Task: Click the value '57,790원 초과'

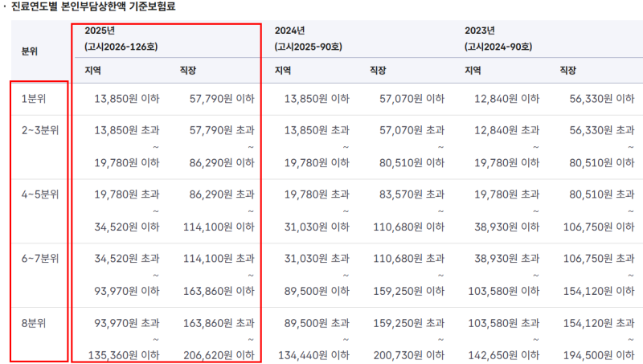Action: [222, 130]
